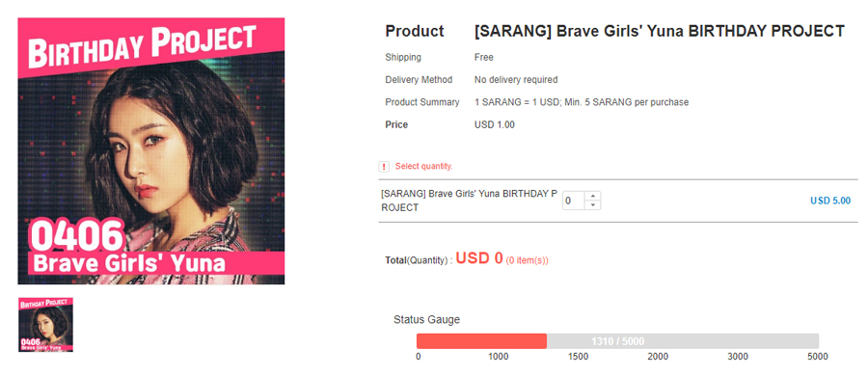
Task: Click the Product Summary description text
Action: pyautogui.click(x=582, y=102)
